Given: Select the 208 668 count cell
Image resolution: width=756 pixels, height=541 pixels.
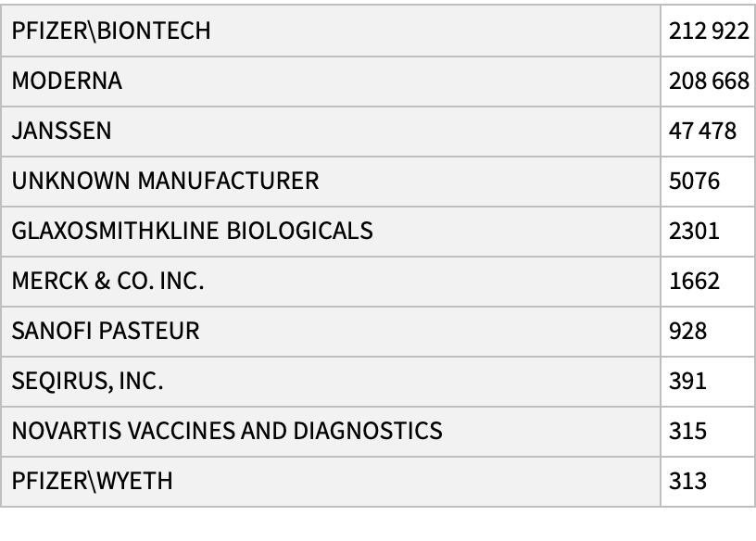Looking at the screenshot, I should [x=708, y=81].
